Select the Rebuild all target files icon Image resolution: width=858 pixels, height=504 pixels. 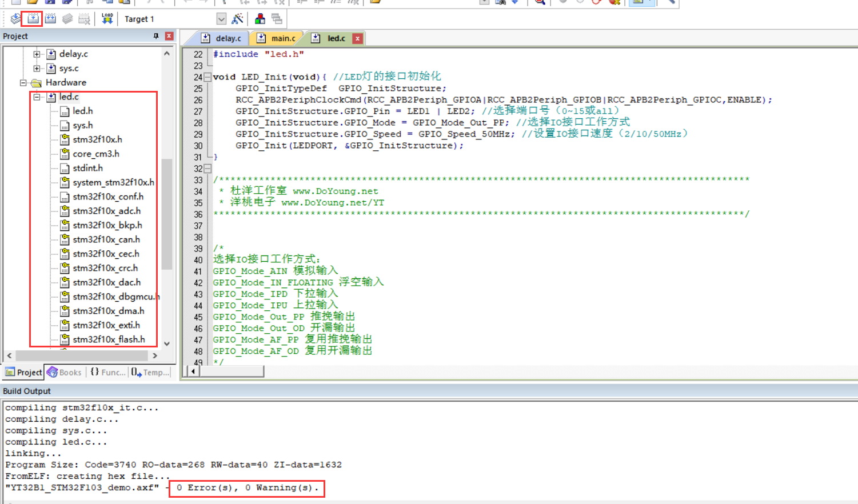coord(50,18)
